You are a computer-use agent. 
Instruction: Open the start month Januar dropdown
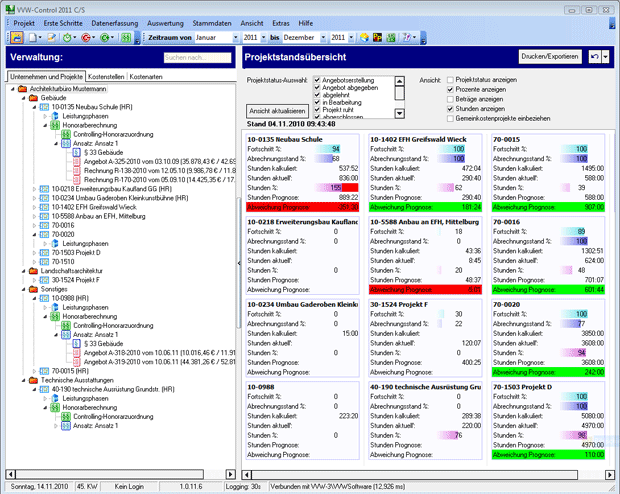(x=236, y=38)
